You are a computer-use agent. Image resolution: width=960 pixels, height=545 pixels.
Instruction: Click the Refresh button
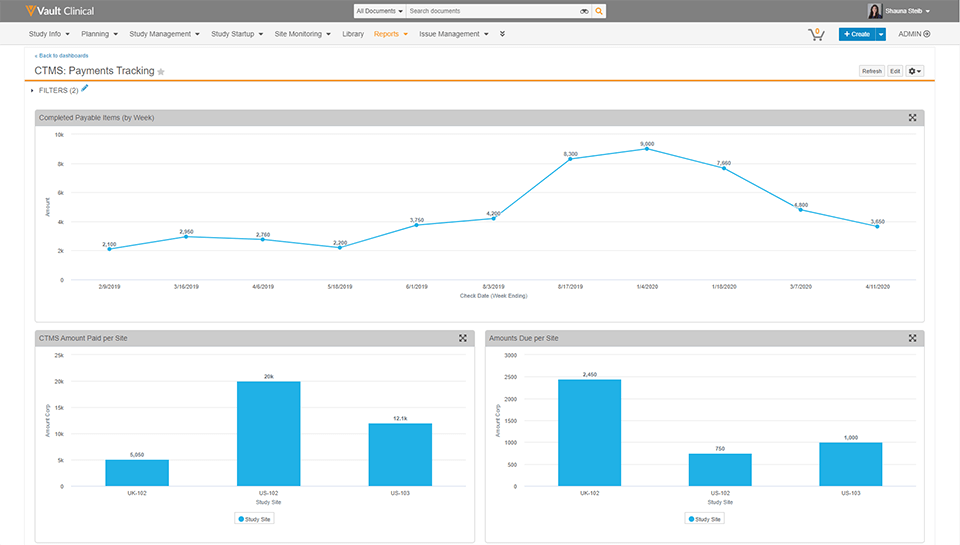(x=872, y=71)
